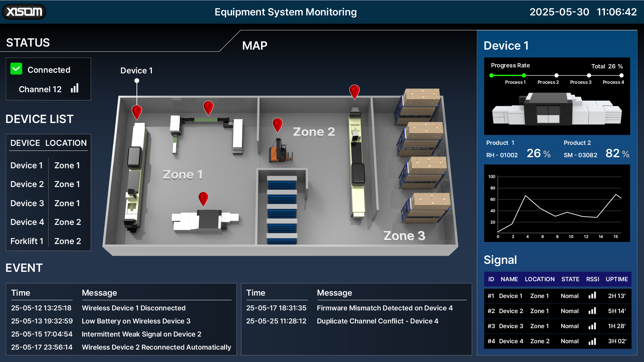The width and height of the screenshot is (644, 362).
Task: Click the RSSI signal icon beside Device 1
Action: click(x=592, y=295)
